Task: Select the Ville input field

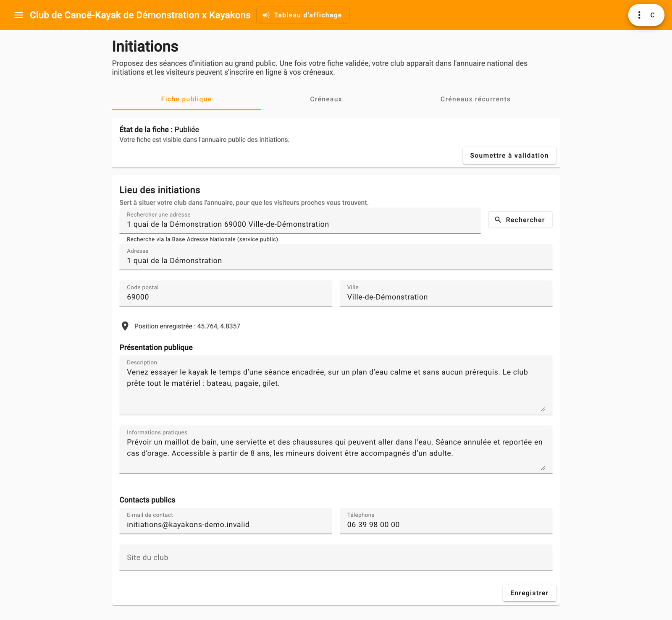Action: 446,293
